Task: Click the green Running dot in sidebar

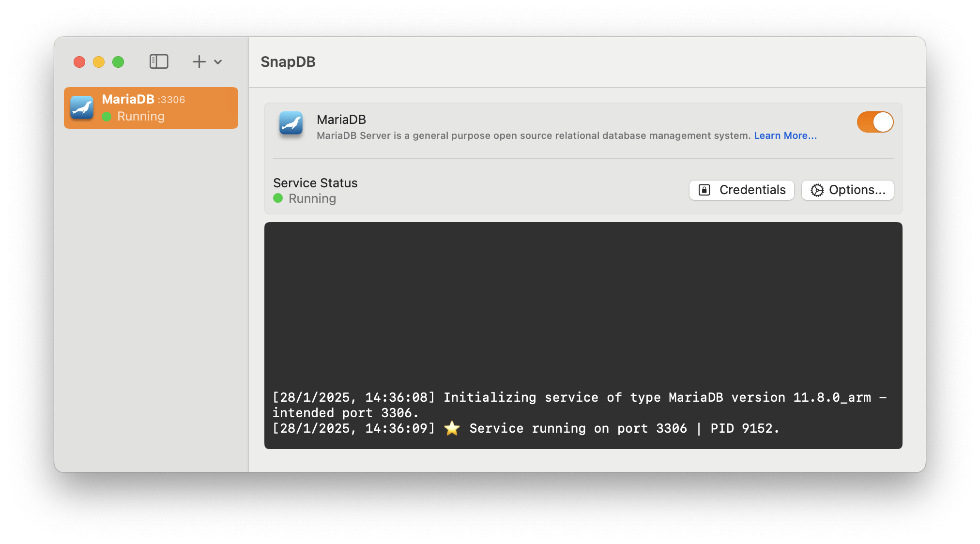Action: 107,117
